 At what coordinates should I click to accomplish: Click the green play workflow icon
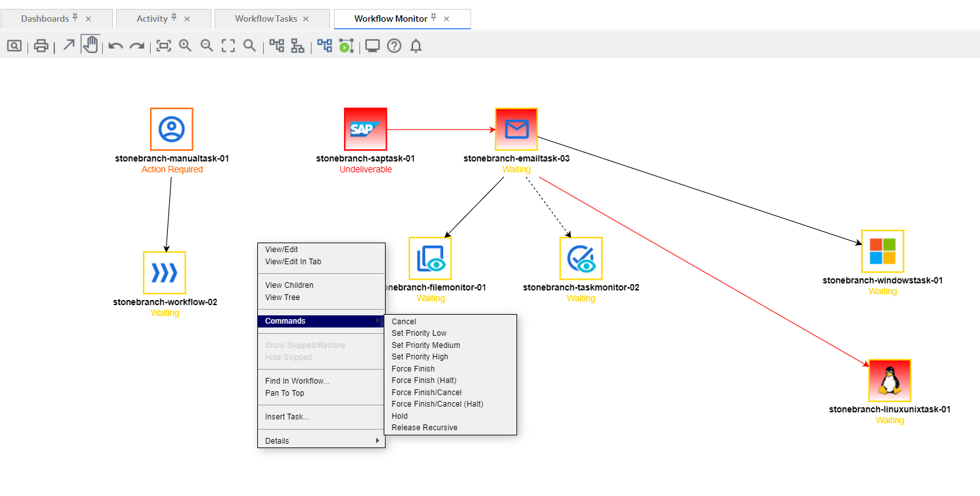(346, 46)
